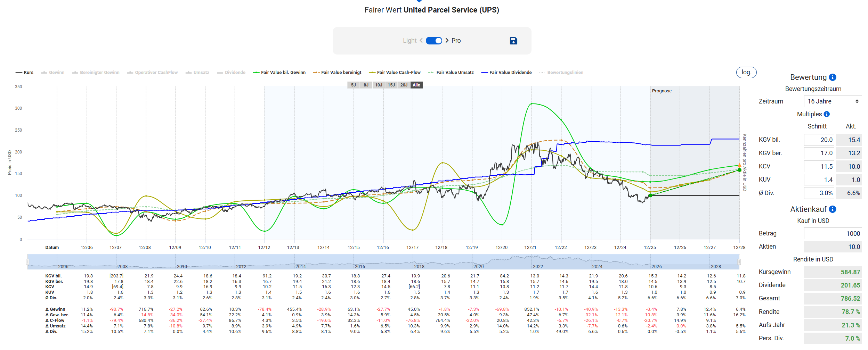
Task: Click the left range navigator handle
Action: (27, 262)
